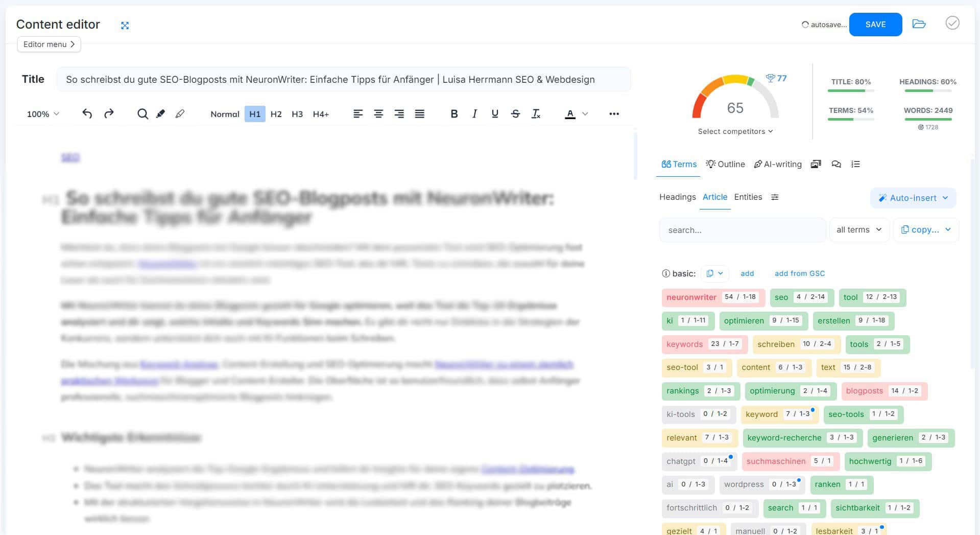
Task: Click the info icon beside basic
Action: (x=665, y=273)
